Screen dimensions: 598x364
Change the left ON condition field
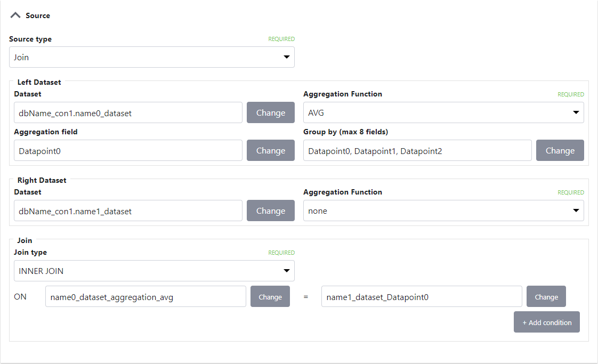270,297
